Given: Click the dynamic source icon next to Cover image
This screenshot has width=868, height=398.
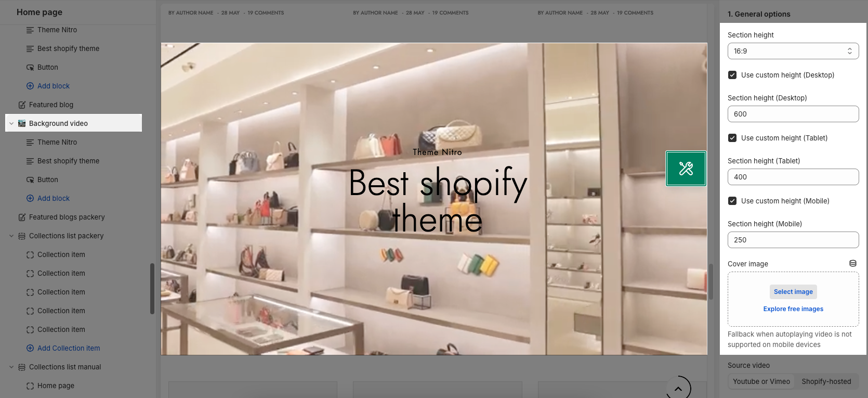Looking at the screenshot, I should click(x=853, y=264).
